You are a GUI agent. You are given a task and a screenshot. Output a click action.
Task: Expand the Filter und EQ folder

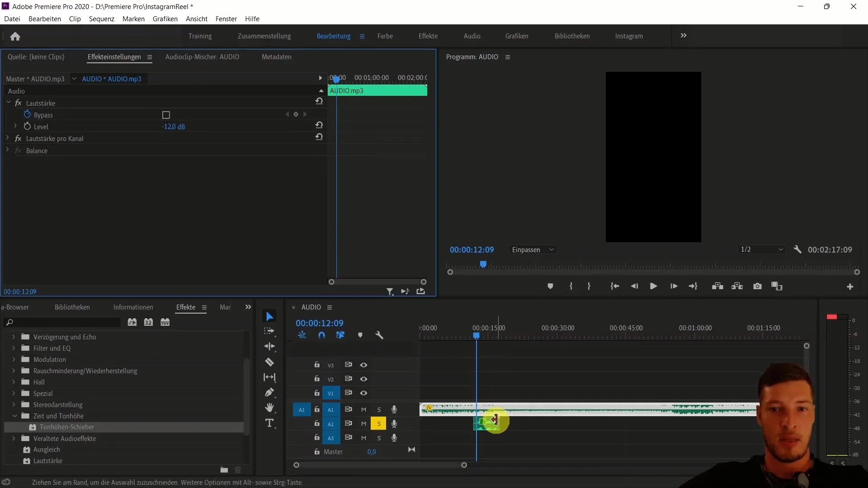(14, 348)
